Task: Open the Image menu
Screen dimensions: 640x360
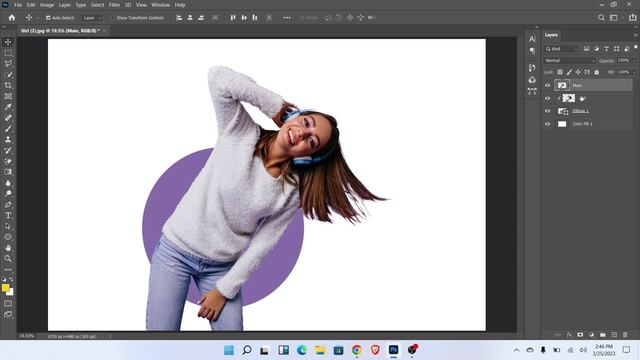Action: point(47,5)
